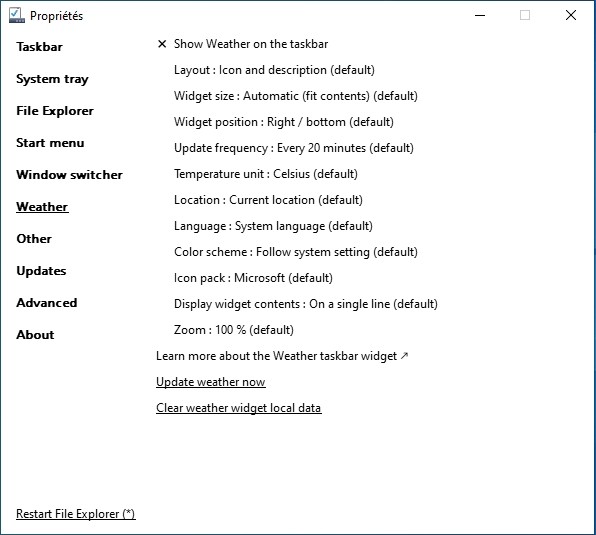
Task: Open the Layout dropdown option
Action: point(274,70)
